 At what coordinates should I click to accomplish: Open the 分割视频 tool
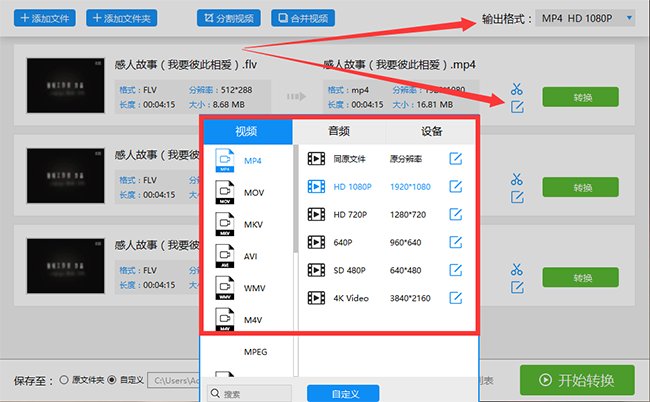point(229,18)
